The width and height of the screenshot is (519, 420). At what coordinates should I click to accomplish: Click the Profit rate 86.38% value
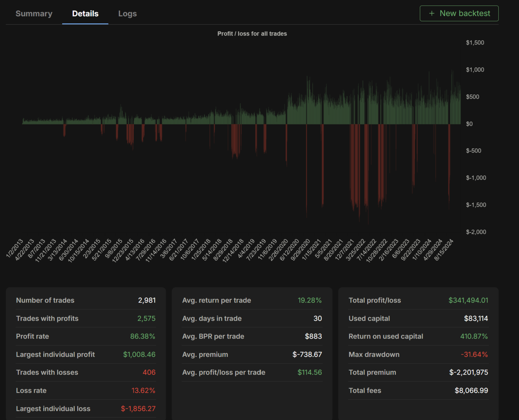(143, 336)
